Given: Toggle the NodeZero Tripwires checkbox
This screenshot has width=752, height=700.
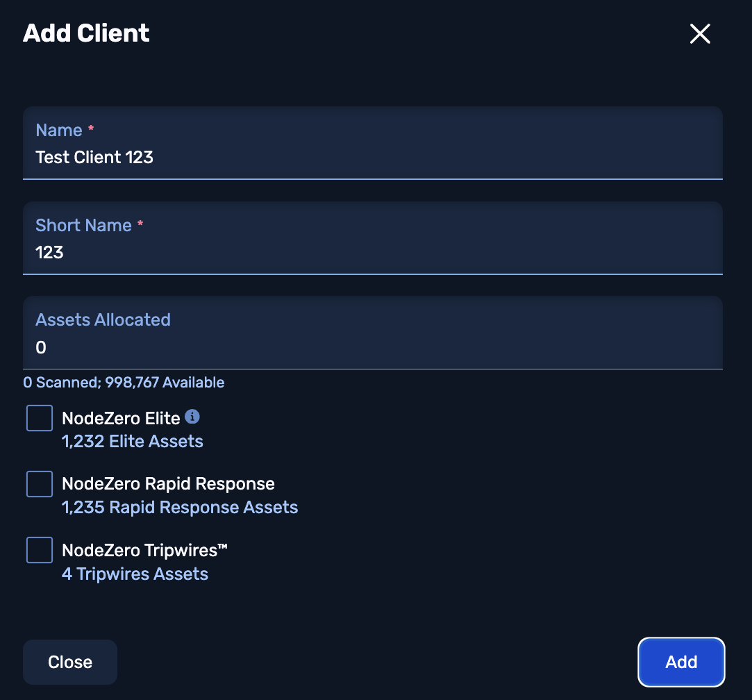Looking at the screenshot, I should pos(39,549).
